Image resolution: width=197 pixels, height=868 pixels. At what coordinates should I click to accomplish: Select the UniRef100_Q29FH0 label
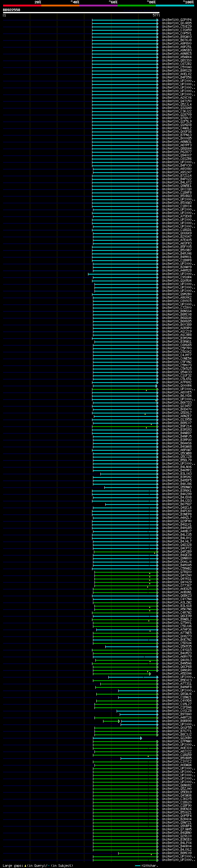pos(177,521)
